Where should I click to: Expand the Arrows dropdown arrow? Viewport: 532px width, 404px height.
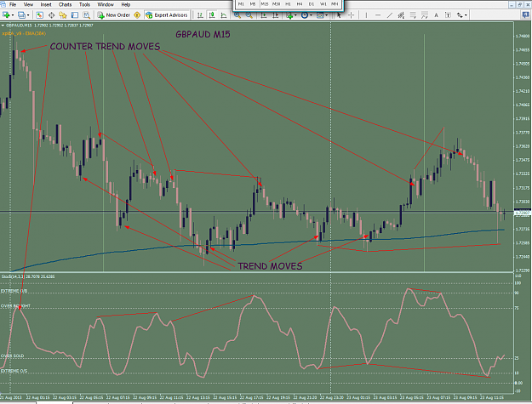[x=466, y=15]
